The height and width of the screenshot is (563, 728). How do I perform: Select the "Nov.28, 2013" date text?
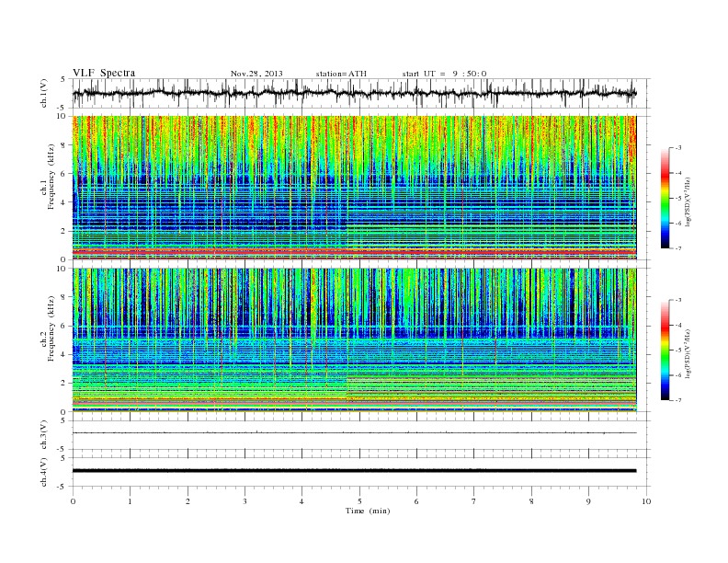256,74
